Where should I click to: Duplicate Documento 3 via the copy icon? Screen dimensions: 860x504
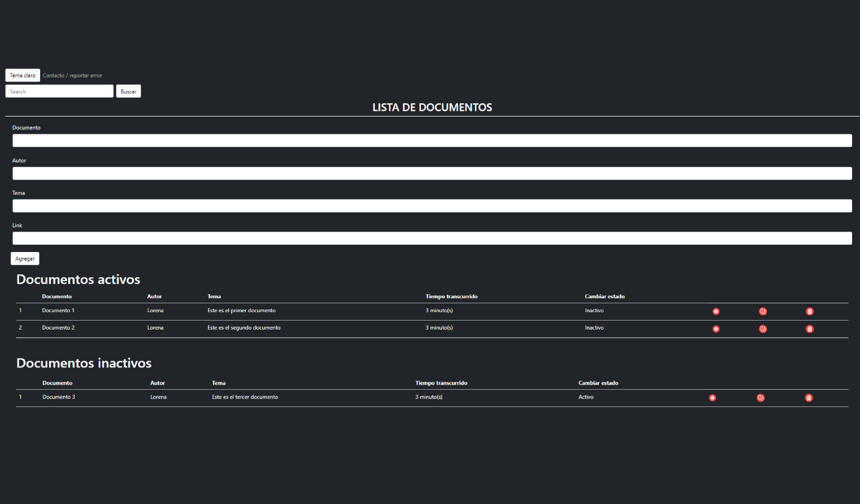click(760, 398)
